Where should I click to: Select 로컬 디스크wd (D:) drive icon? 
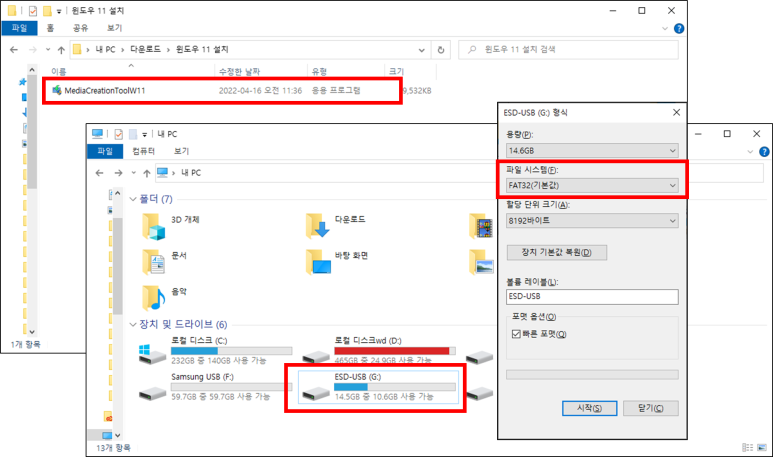316,357
